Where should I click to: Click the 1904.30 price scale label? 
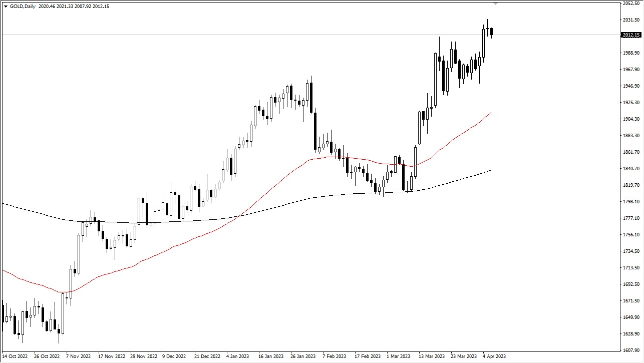(x=630, y=119)
